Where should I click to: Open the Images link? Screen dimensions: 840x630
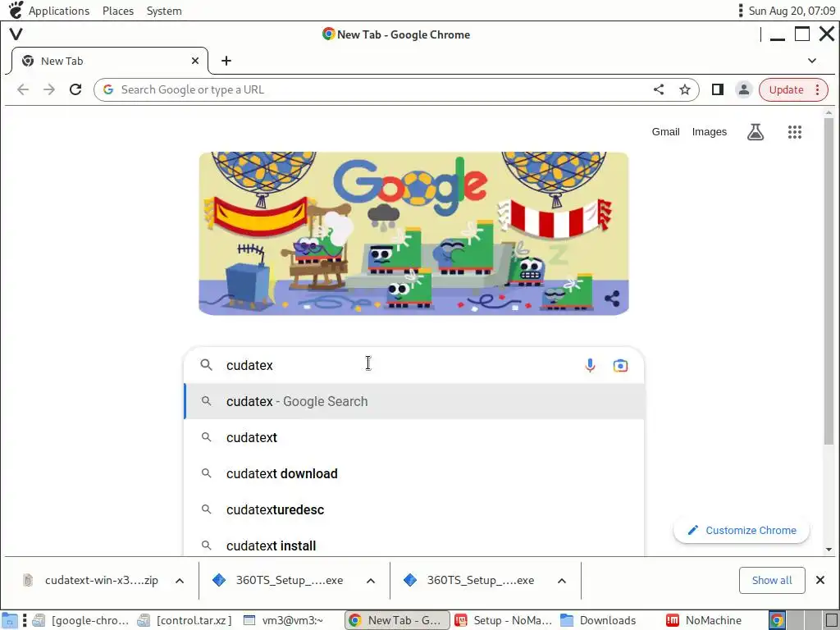[710, 132]
